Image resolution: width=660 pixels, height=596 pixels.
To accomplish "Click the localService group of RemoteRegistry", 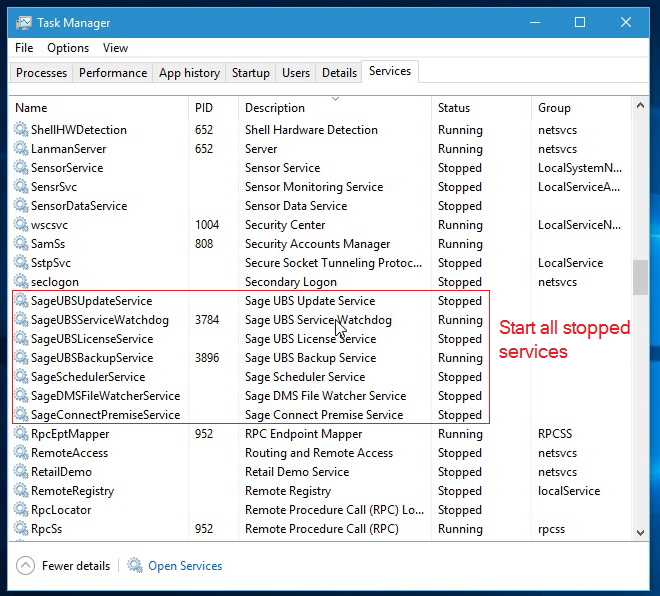I will coord(569,491).
